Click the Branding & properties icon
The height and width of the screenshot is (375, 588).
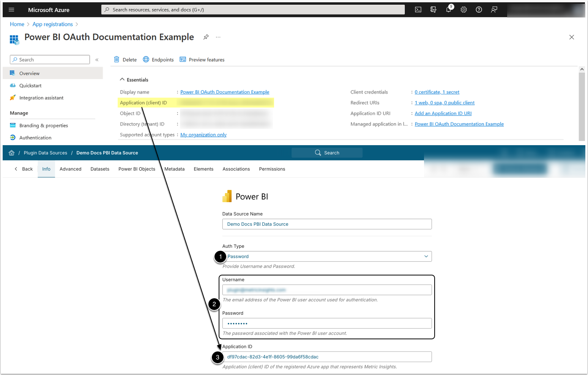pyautogui.click(x=13, y=125)
